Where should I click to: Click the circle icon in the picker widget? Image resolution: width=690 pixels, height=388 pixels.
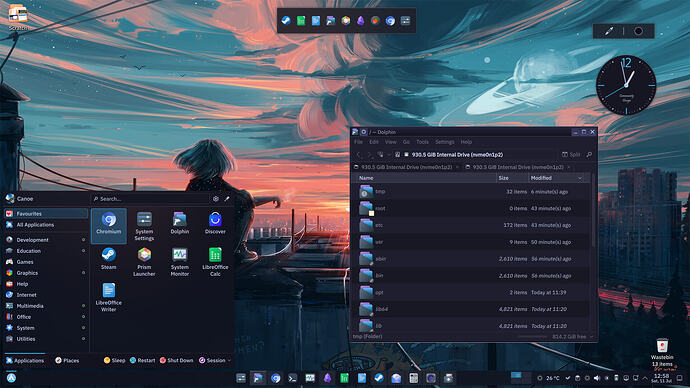pos(638,31)
